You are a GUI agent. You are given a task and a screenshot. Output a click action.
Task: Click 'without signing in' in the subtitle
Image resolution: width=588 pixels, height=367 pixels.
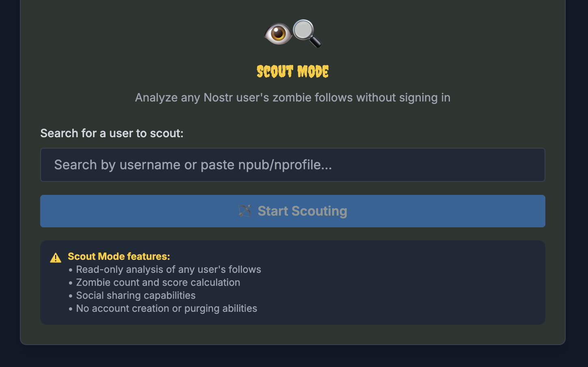pos(403,97)
